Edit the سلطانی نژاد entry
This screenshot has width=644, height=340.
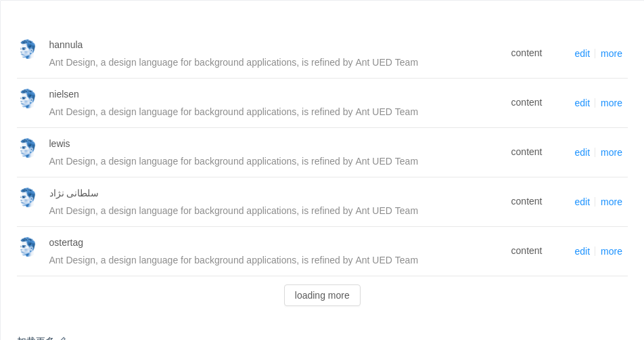click(582, 202)
